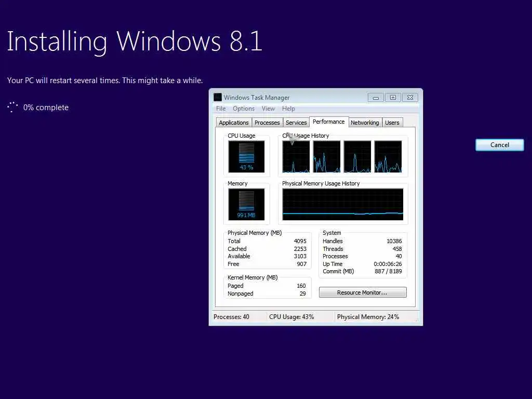Switch to the Users tab
This screenshot has height=399, width=532.
tap(392, 123)
